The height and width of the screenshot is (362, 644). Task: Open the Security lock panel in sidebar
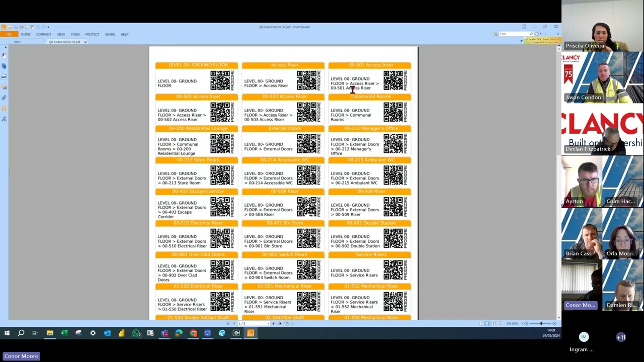click(x=4, y=108)
